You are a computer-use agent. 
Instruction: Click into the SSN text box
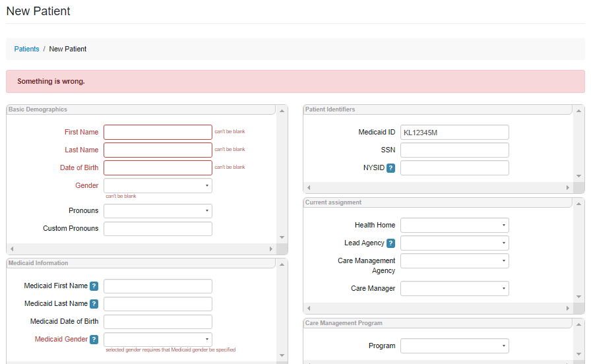pyautogui.click(x=454, y=150)
